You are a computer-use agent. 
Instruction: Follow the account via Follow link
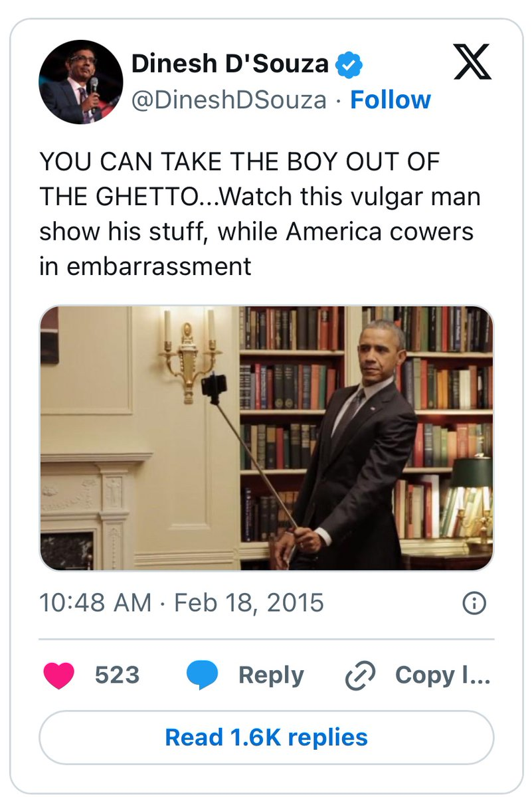coord(390,100)
